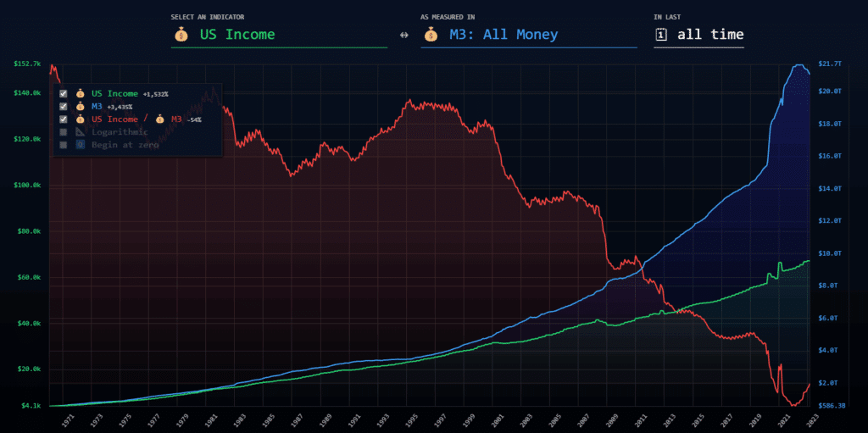Uncheck the red US Income / M3 ratio checkbox
The image size is (868, 433).
63,119
